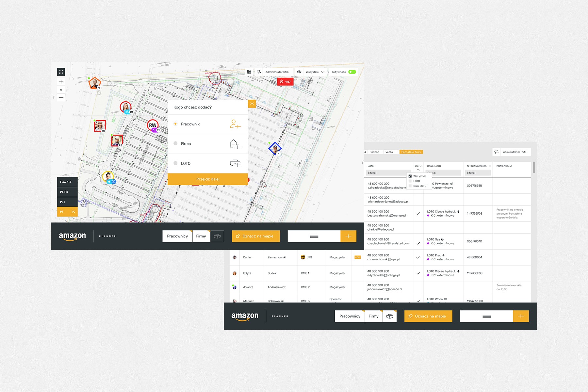Click the red 4:57 timer badge

pos(285,82)
